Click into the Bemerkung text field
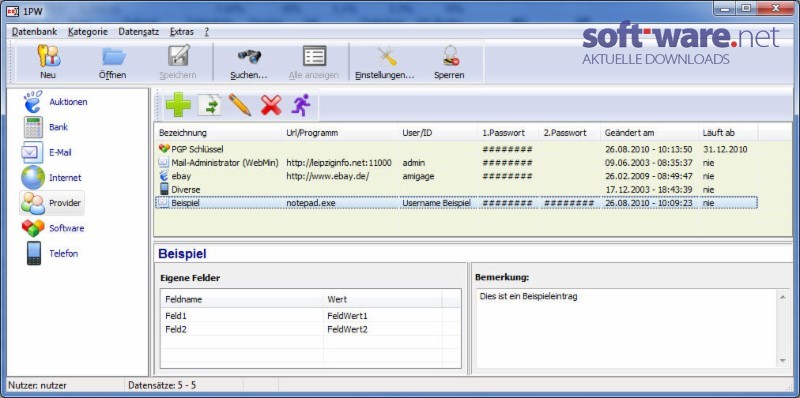 tap(626, 329)
